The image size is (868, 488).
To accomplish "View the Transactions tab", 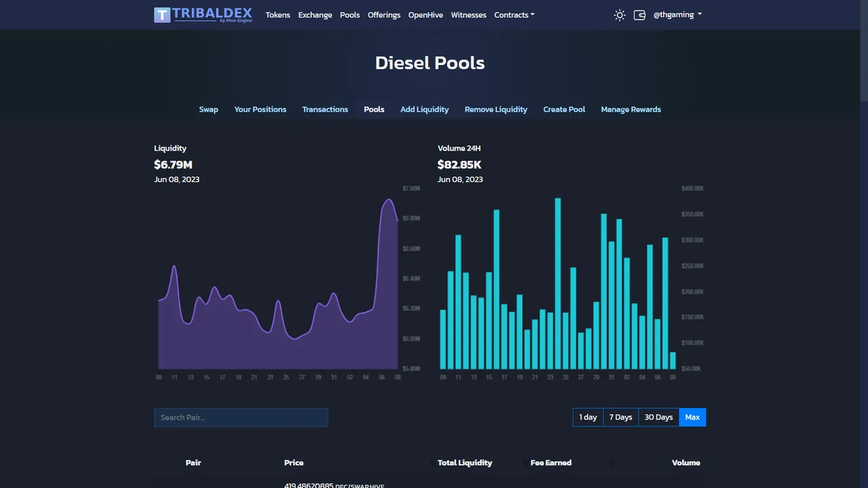I will pos(325,109).
